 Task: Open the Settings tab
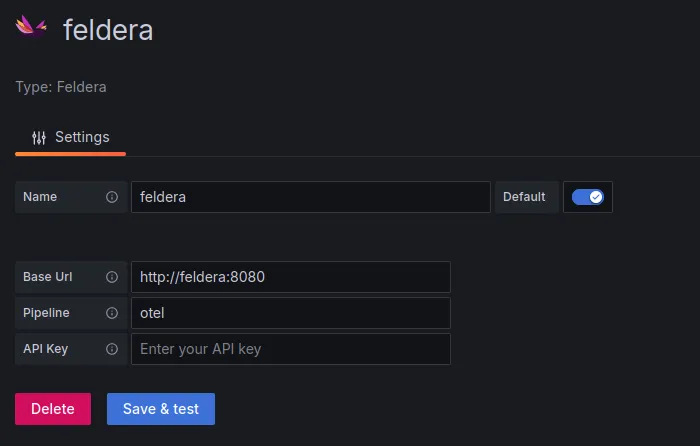coord(71,138)
